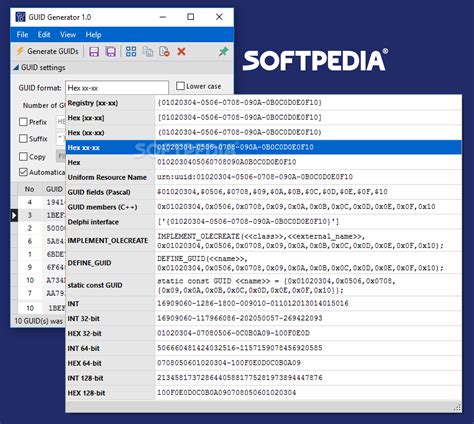The image size is (474, 424).
Task: Enable the Lower case checkbox
Action: click(x=180, y=86)
